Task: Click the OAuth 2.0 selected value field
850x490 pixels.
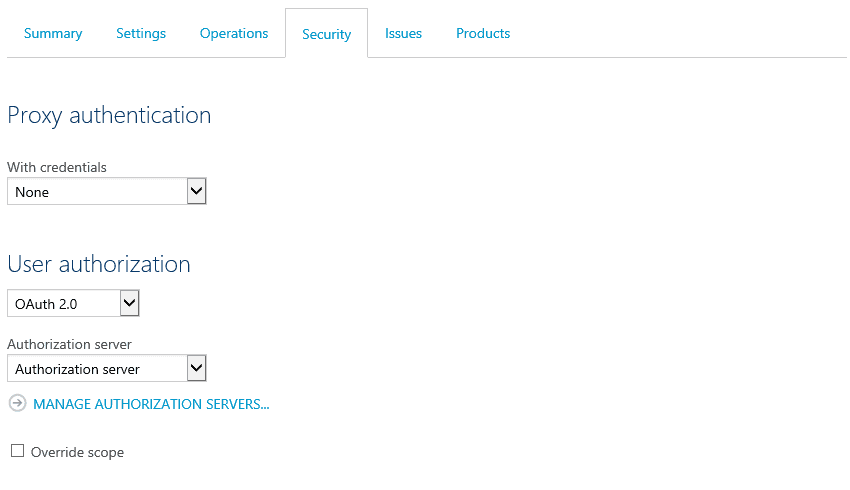Action: 64,303
